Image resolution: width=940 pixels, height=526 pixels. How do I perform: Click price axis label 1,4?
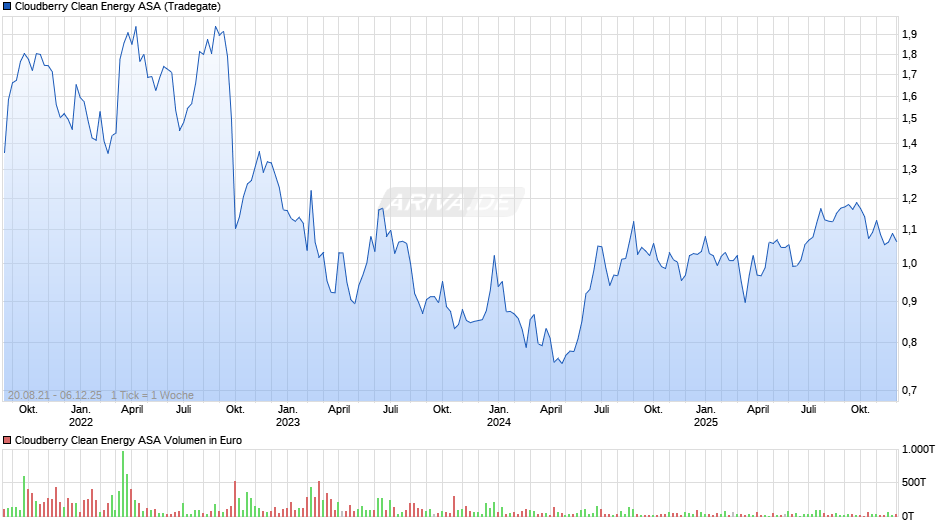click(909, 143)
